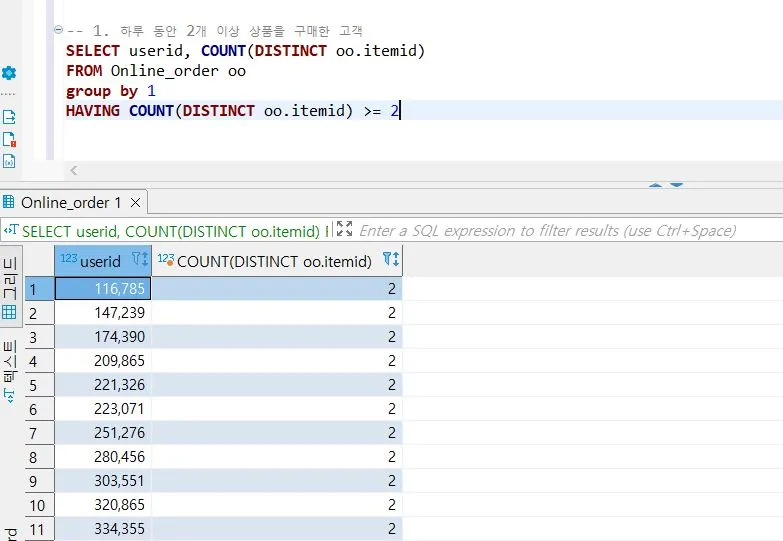Screen dimensions: 783x541
Task: Click numeric type icon in userid header
Action: click(x=68, y=258)
